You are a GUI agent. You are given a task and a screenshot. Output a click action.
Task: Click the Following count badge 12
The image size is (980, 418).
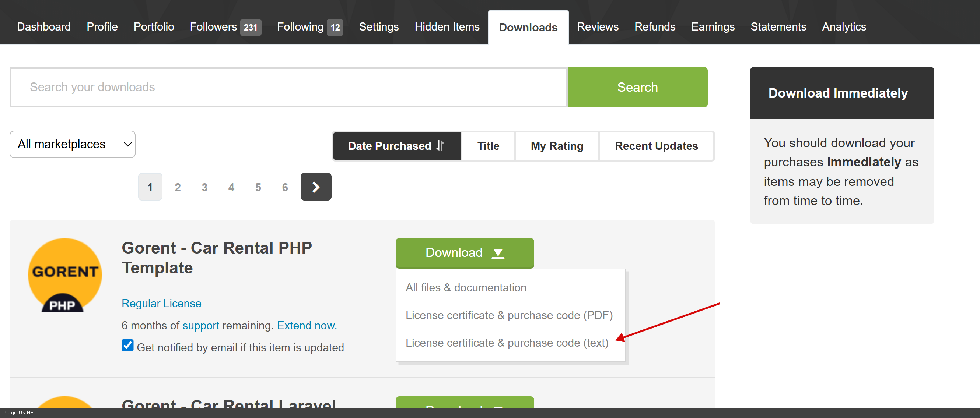coord(335,27)
